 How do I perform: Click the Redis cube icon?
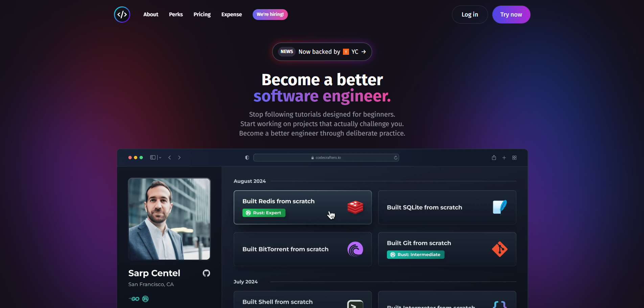355,207
